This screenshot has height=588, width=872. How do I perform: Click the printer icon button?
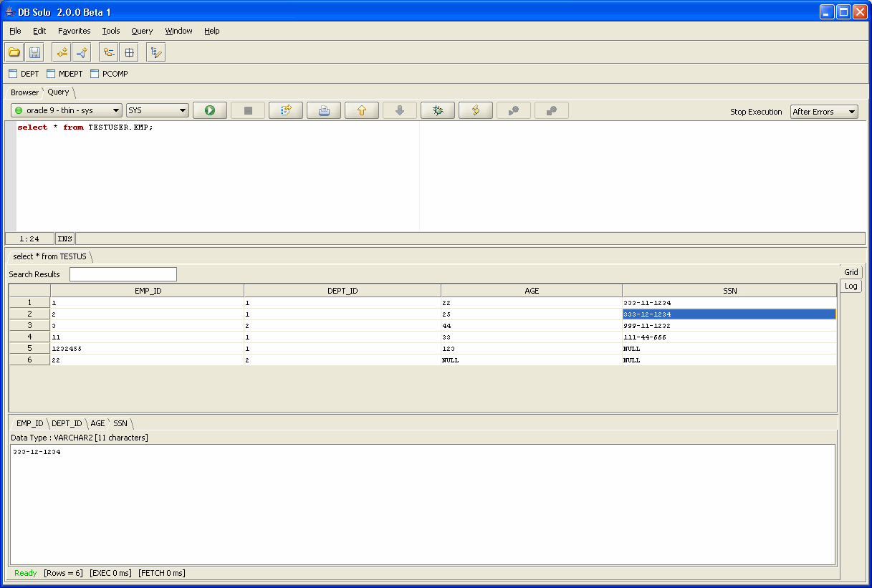pyautogui.click(x=324, y=110)
